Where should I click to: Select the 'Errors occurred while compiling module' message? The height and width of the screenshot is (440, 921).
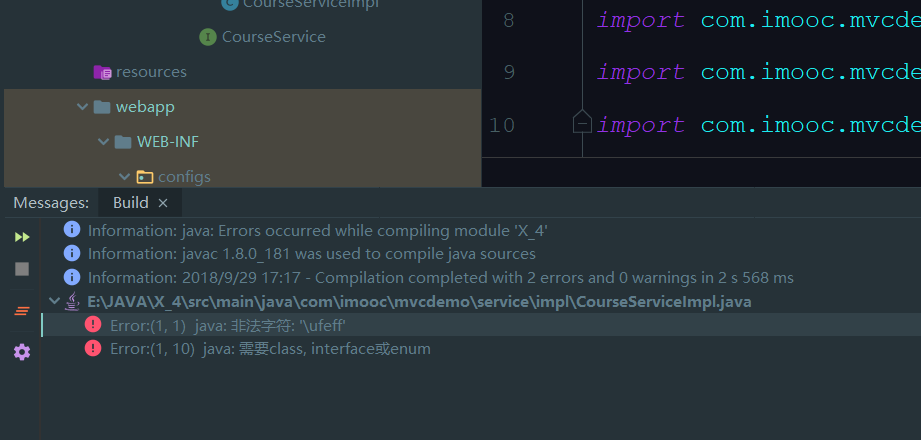(317, 230)
